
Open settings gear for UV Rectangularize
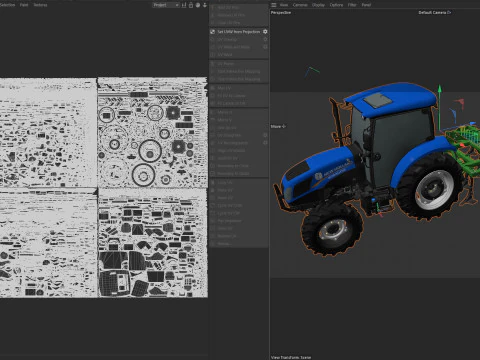pyautogui.click(x=265, y=143)
